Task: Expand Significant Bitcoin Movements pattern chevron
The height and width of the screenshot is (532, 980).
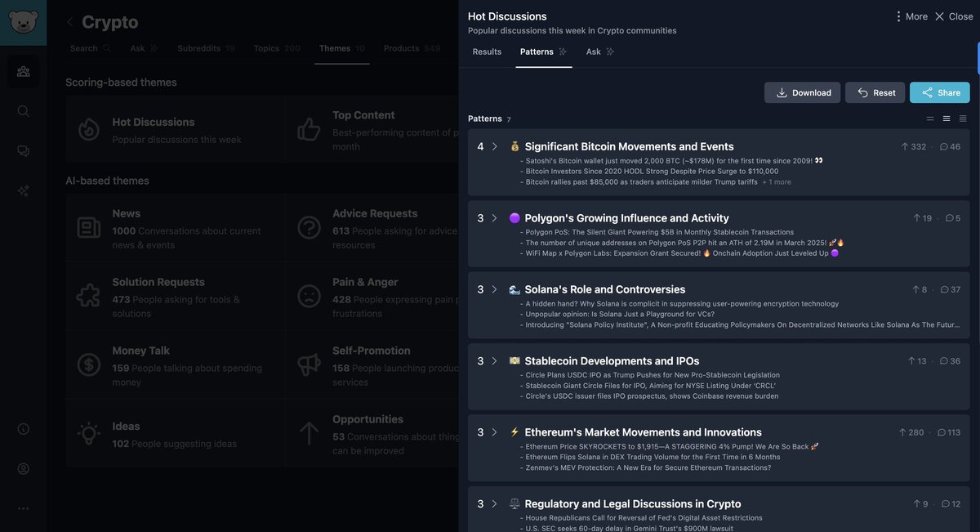Action: click(x=494, y=147)
